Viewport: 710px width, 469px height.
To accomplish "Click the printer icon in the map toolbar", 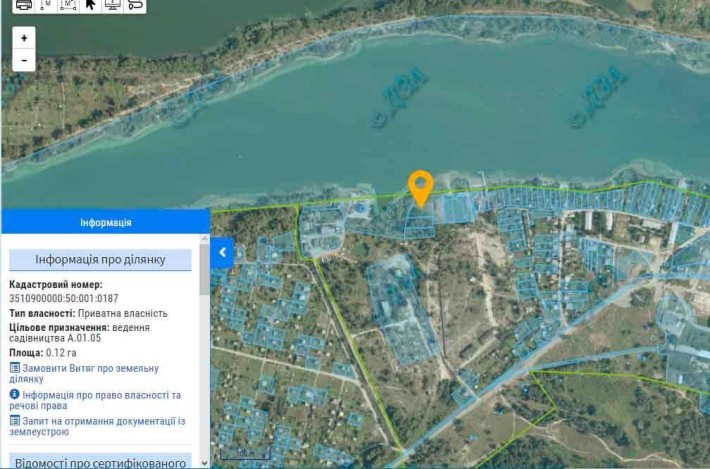I will 24,5.
